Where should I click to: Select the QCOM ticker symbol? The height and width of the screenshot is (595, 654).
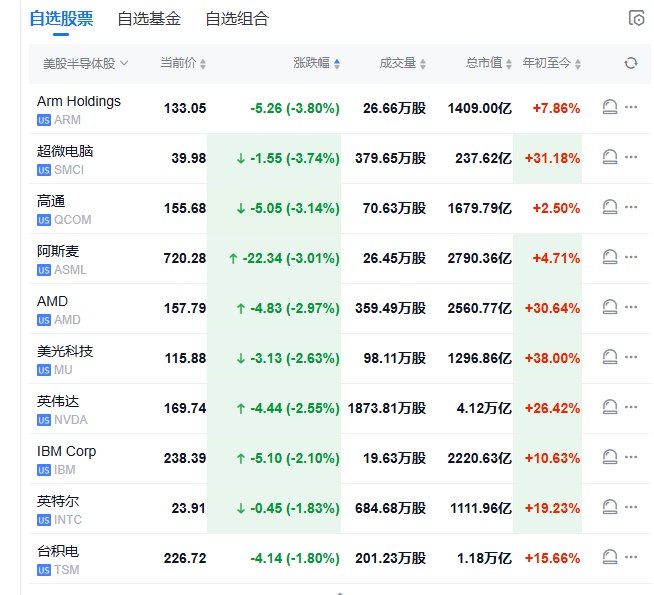tap(73, 220)
